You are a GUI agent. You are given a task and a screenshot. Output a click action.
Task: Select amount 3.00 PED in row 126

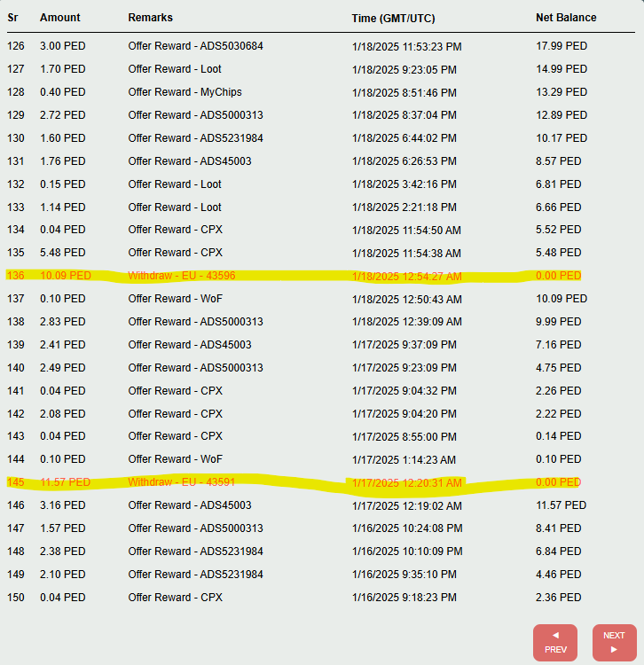(63, 46)
